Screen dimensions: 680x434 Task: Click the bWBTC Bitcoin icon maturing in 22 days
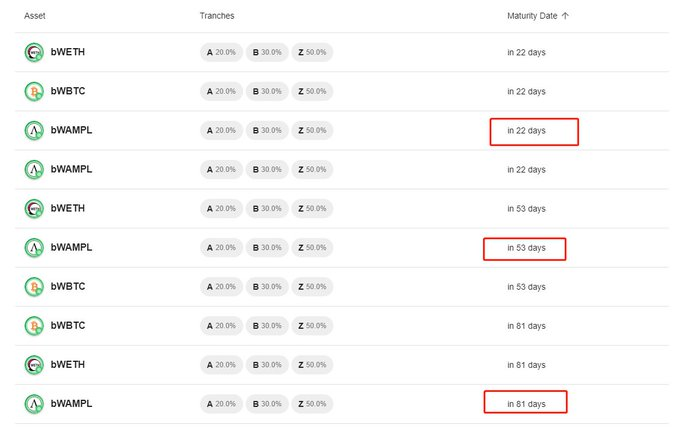pyautogui.click(x=34, y=91)
